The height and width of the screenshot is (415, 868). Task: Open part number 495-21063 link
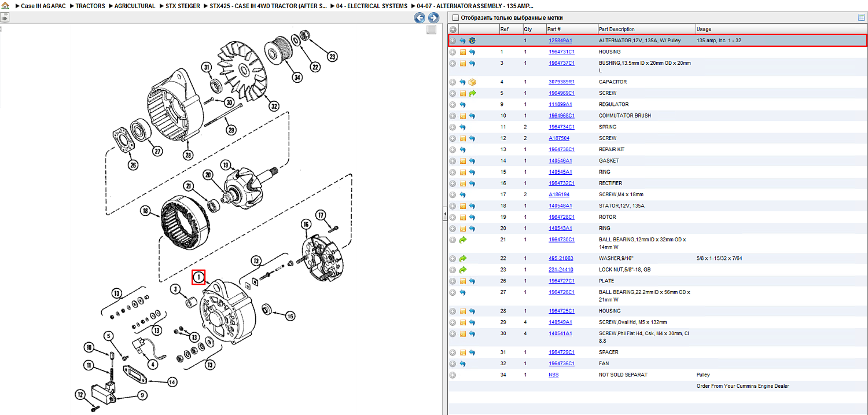coord(561,258)
